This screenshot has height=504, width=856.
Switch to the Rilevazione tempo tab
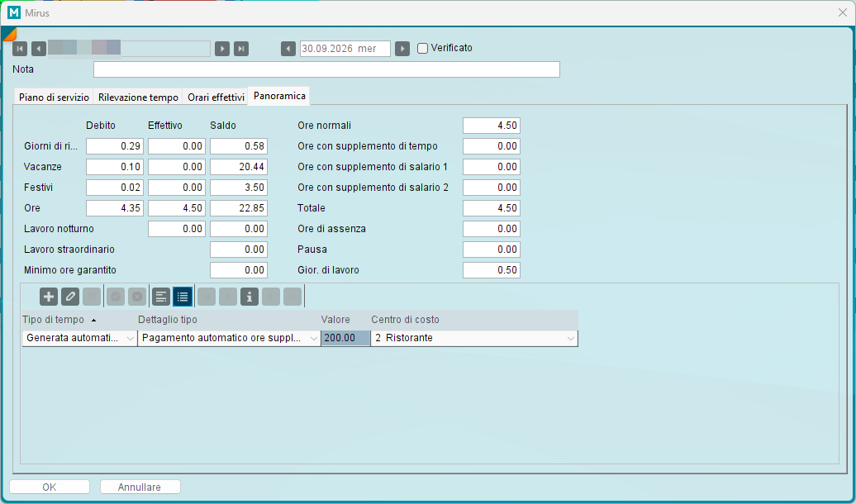click(138, 97)
